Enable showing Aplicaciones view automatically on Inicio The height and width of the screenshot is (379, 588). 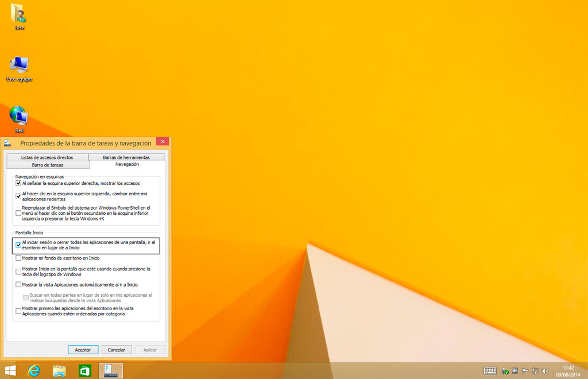(19, 284)
